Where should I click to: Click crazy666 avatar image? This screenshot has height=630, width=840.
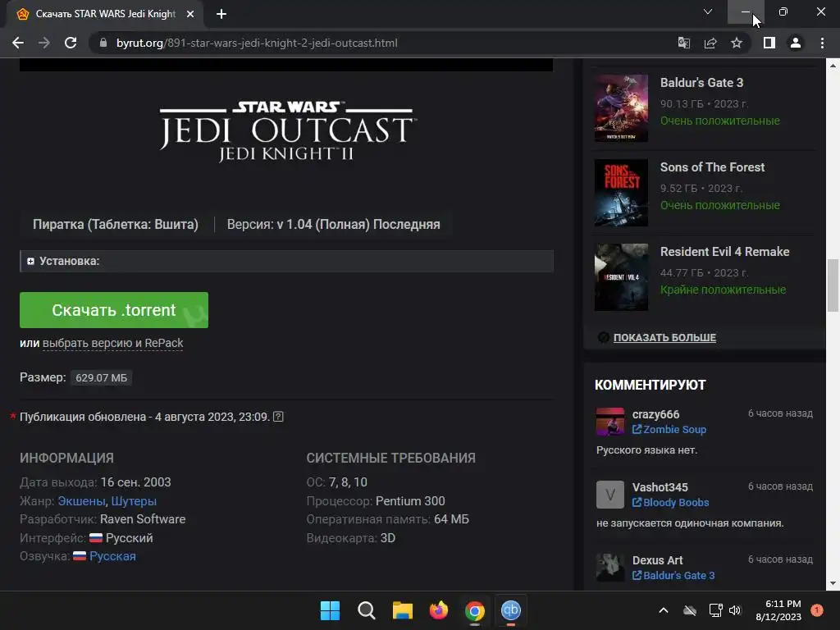click(610, 422)
